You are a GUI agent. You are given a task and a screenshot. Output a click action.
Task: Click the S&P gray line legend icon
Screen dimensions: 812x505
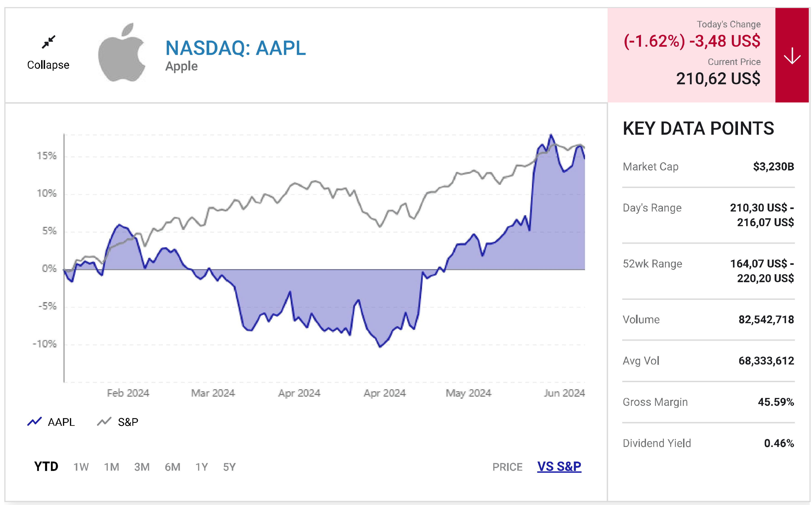(x=104, y=422)
